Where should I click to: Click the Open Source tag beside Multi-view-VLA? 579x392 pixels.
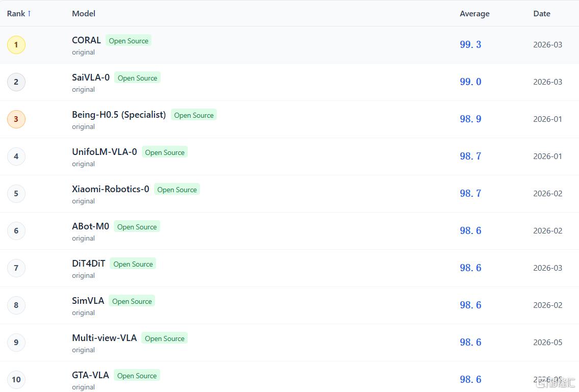point(165,338)
